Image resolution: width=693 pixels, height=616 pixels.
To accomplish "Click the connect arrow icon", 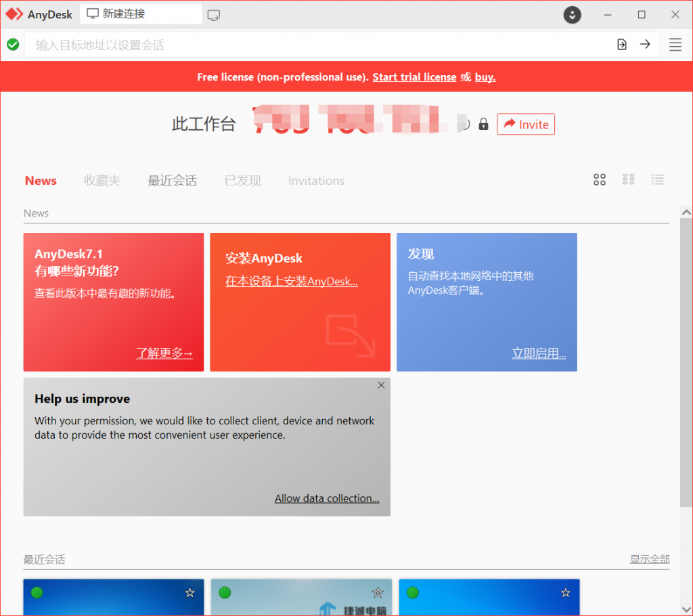I will (x=645, y=45).
